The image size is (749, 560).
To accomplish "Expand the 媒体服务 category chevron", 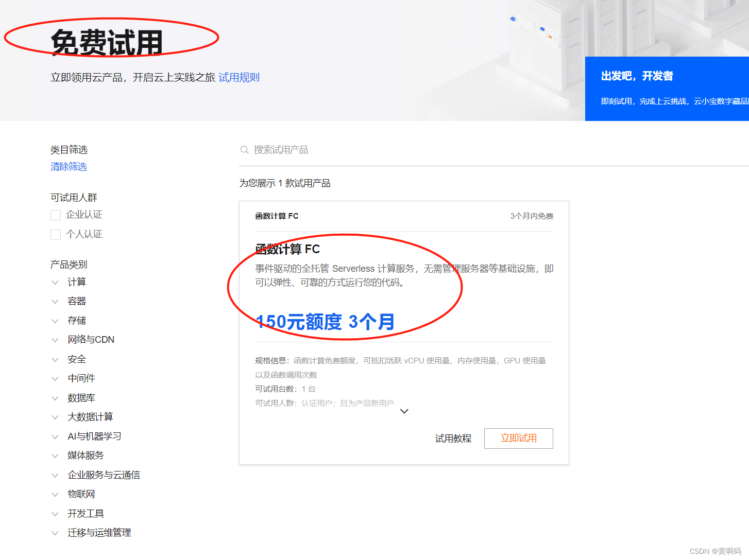I will click(x=55, y=456).
